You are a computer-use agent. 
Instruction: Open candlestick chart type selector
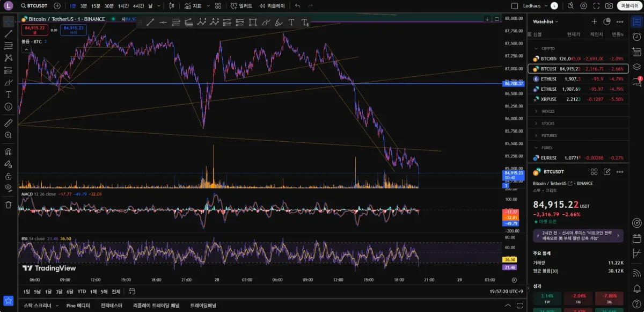point(171,6)
